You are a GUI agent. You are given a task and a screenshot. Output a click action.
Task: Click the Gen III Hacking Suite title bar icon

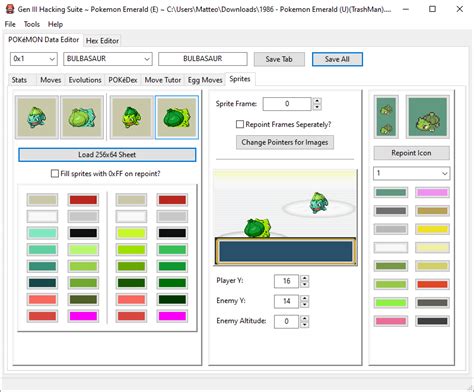[x=10, y=9]
